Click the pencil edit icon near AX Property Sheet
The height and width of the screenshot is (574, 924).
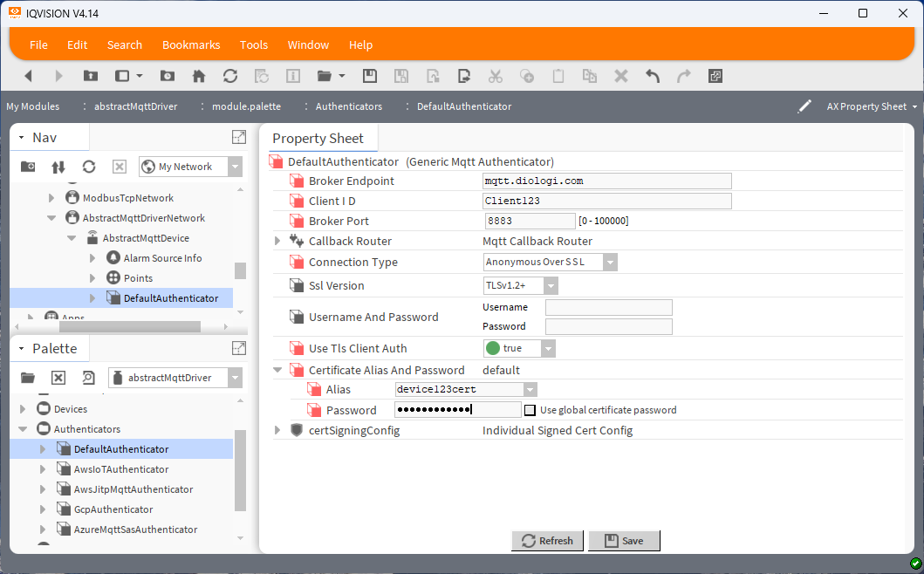coord(804,106)
